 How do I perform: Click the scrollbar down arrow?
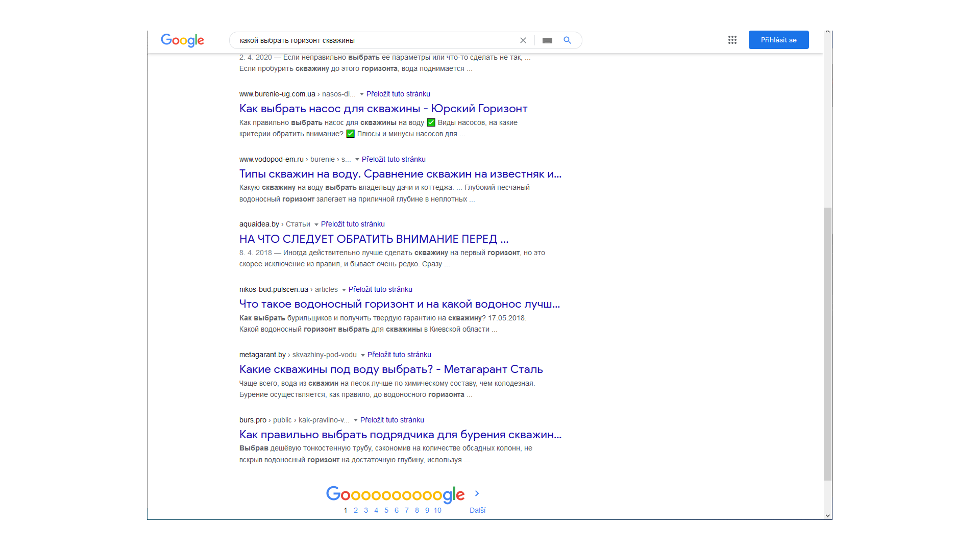click(827, 515)
